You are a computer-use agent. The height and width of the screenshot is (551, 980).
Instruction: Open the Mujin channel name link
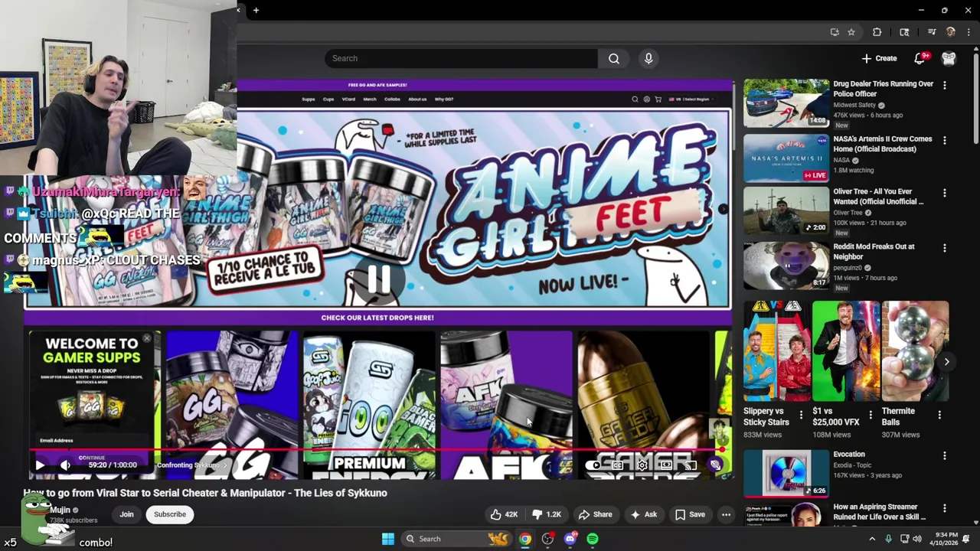pos(60,510)
